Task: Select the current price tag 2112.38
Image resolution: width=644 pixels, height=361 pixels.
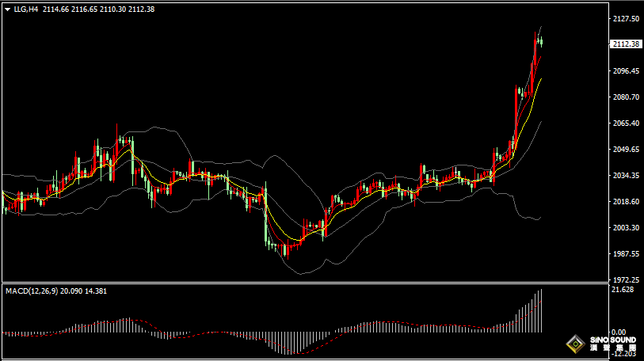Action: pos(627,44)
